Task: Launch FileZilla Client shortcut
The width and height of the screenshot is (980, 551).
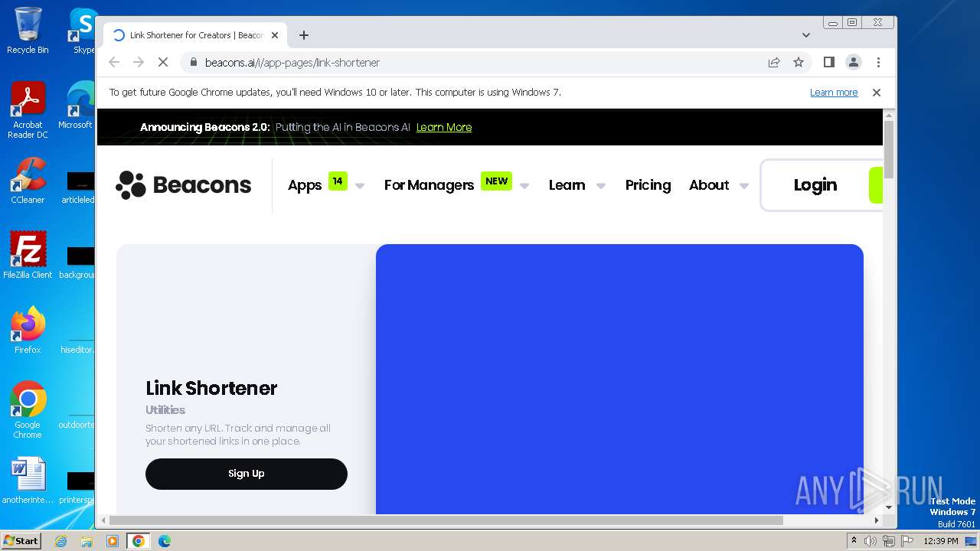Action: point(28,255)
